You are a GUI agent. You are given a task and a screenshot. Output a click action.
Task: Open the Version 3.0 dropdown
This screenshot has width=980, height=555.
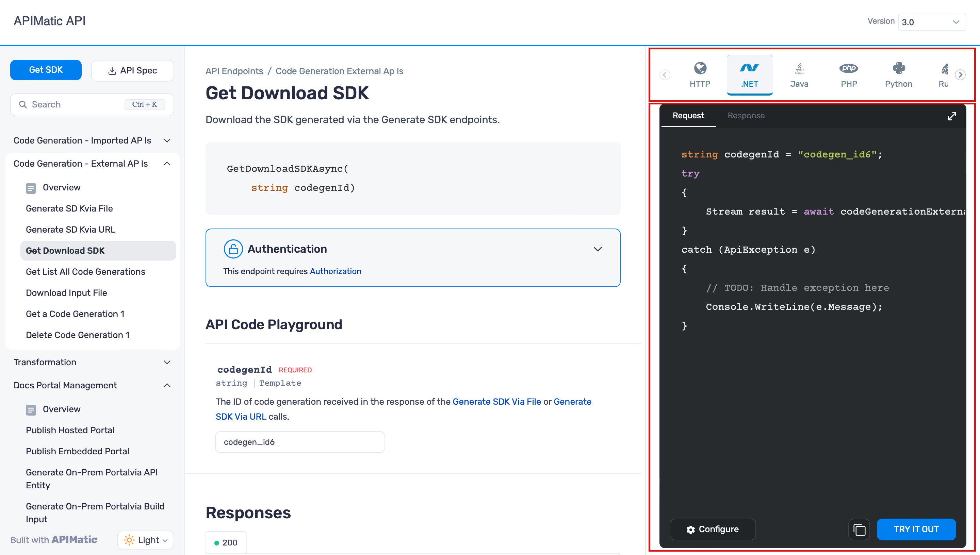932,22
